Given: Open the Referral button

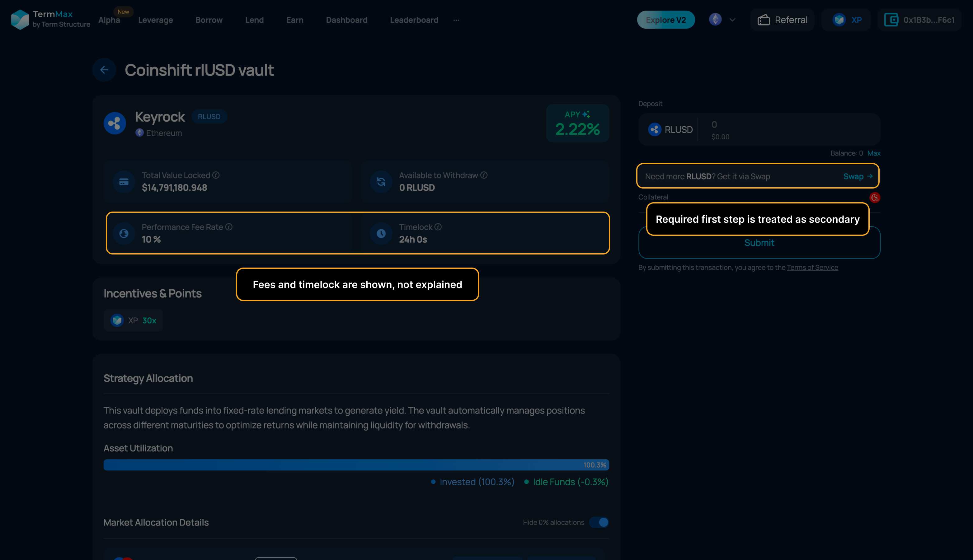Looking at the screenshot, I should (782, 20).
